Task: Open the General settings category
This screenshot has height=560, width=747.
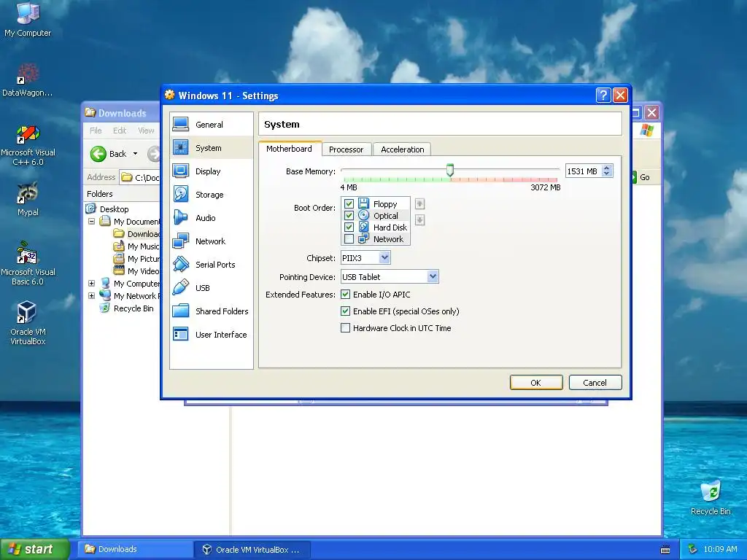Action: (211, 124)
